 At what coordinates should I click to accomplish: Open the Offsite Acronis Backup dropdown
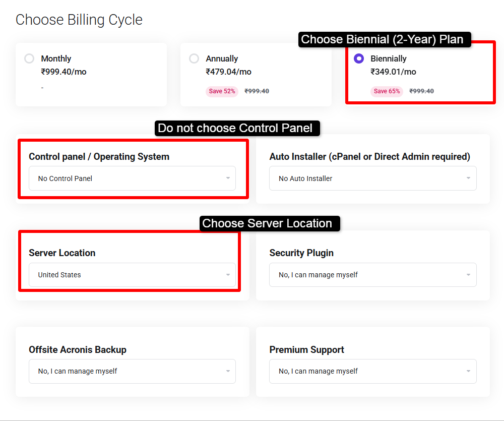pyautogui.click(x=132, y=371)
